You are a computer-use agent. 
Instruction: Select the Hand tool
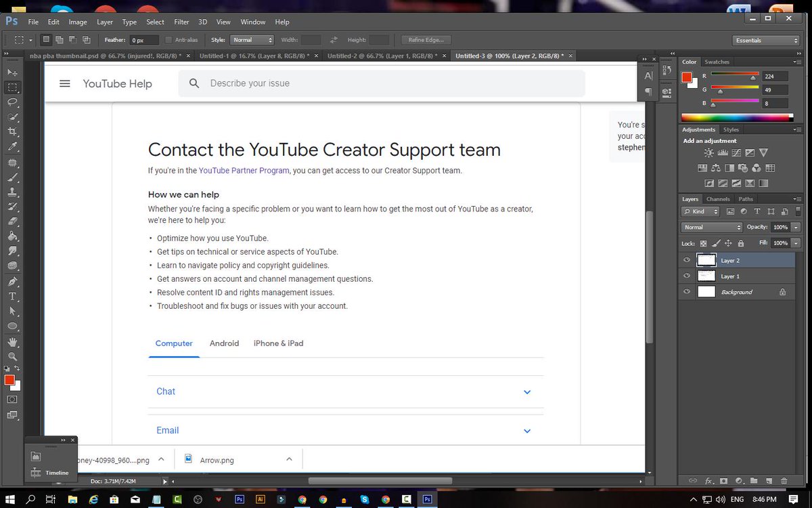tap(12, 343)
